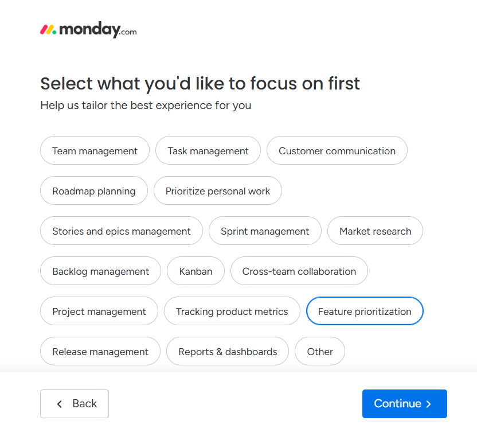
Task: Deselect the highlighted Feature prioritization option
Action: click(x=365, y=311)
